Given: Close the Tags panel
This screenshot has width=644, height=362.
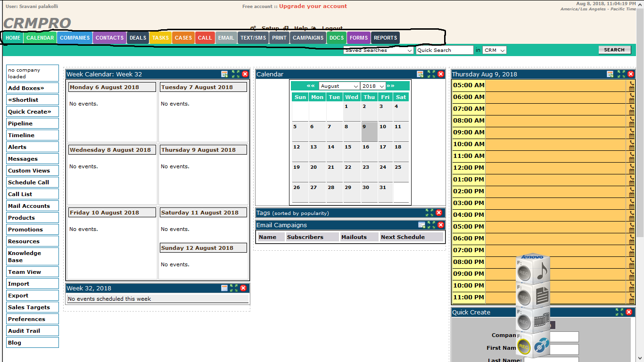Looking at the screenshot, I should pyautogui.click(x=439, y=213).
